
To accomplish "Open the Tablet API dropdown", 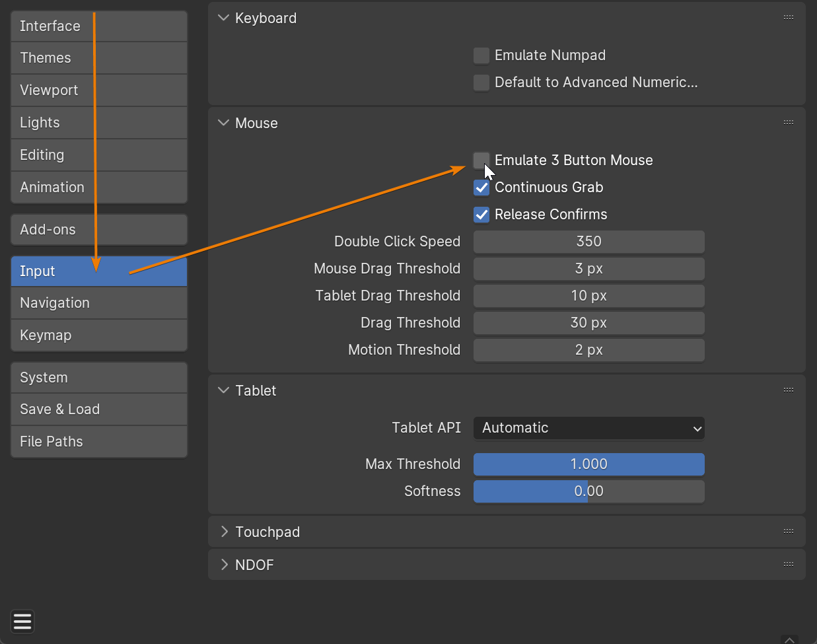I will click(x=588, y=428).
